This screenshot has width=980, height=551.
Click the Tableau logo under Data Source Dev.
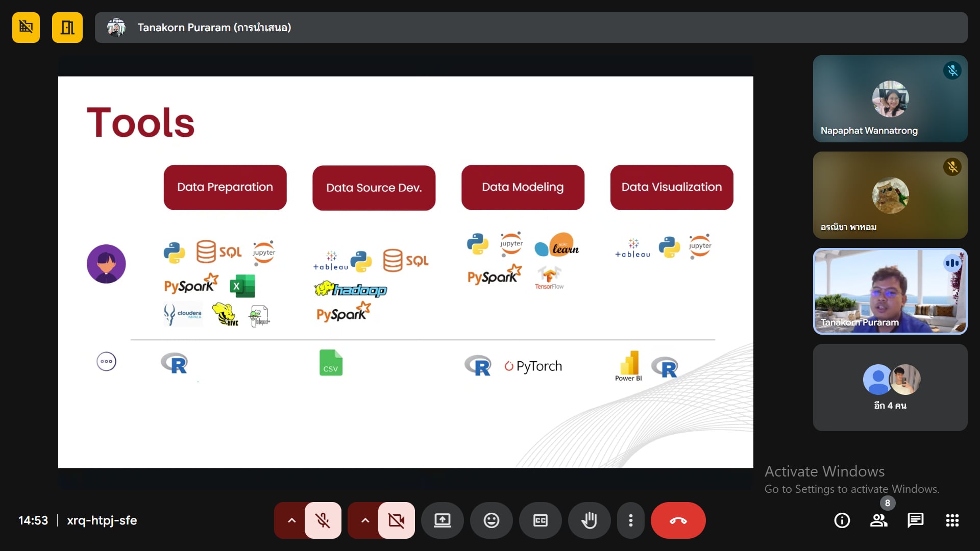pyautogui.click(x=331, y=261)
